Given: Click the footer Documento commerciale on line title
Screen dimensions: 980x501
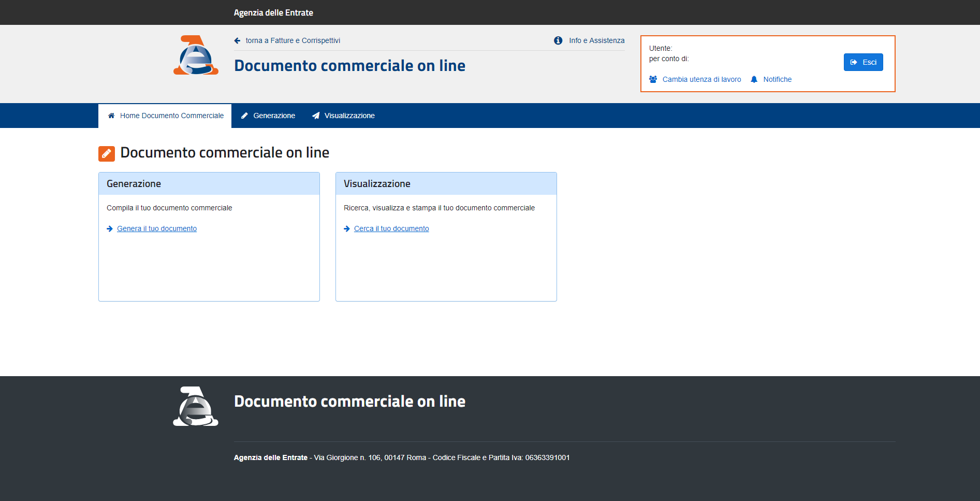Looking at the screenshot, I should (349, 402).
